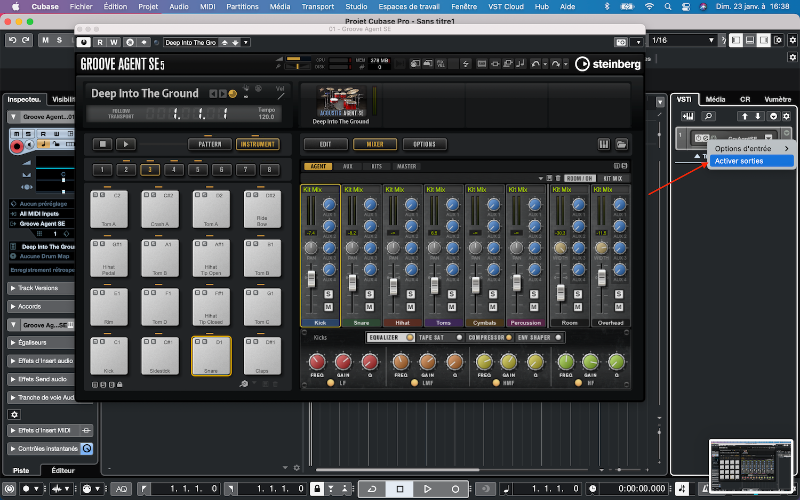The image size is (800, 500).
Task: Toggle the EQUALIZER effect on
Action: (410, 338)
